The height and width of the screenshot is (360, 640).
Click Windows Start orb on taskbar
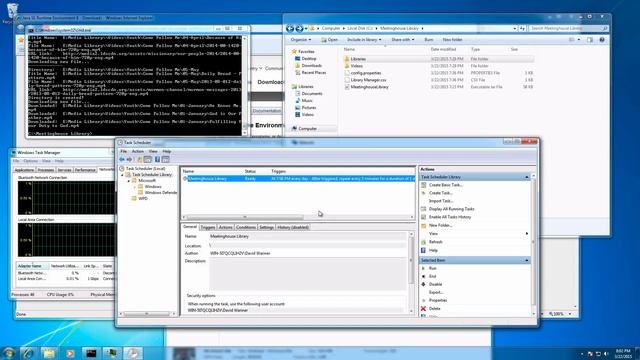(x=8, y=353)
